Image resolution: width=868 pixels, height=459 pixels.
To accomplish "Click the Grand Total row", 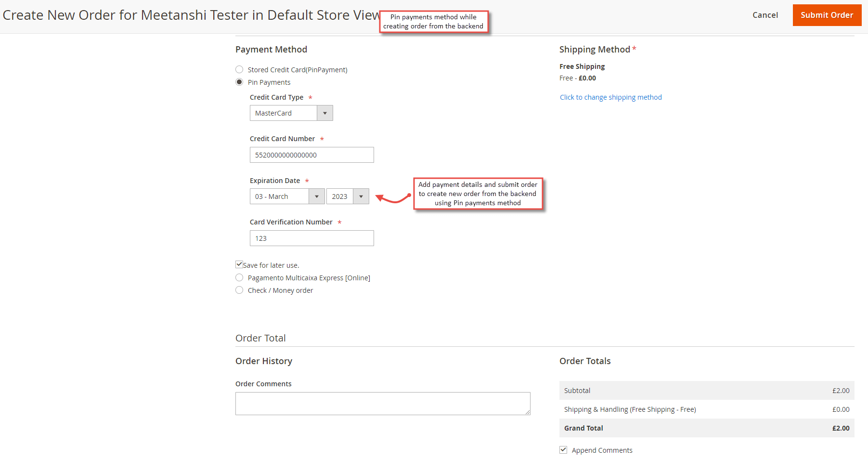I will click(x=706, y=428).
